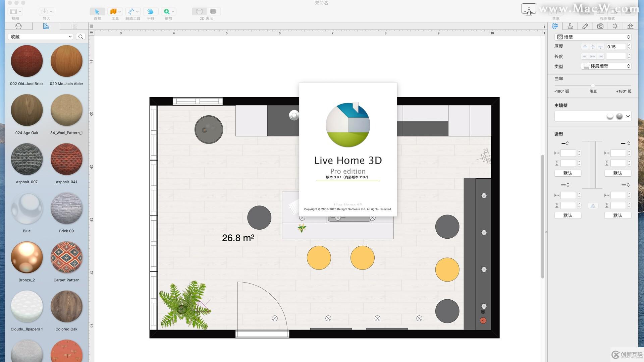Viewport: 644px width, 362px height.
Task: Select the Brick 09 material thumbnail
Action: (x=66, y=208)
